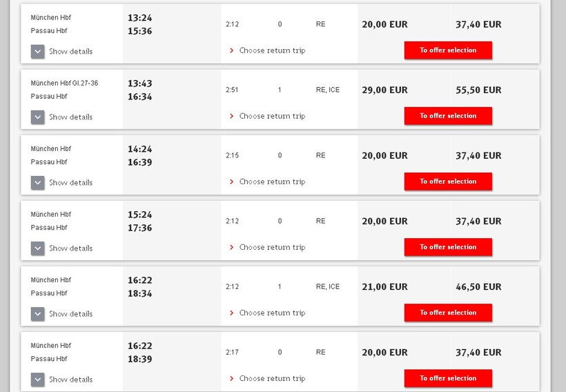Choose return trip for the 13:43 connection
Image resolution: width=566 pixels, height=392 pixels.
tap(271, 116)
